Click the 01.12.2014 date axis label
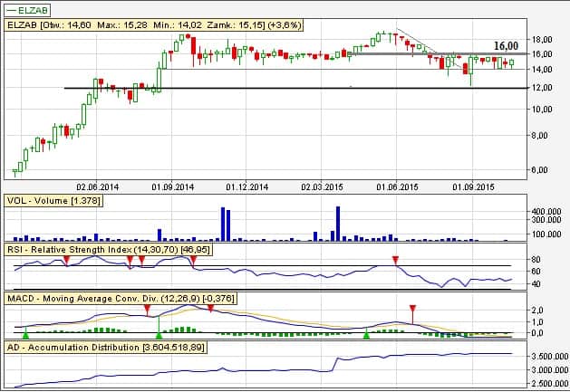 pos(249,186)
